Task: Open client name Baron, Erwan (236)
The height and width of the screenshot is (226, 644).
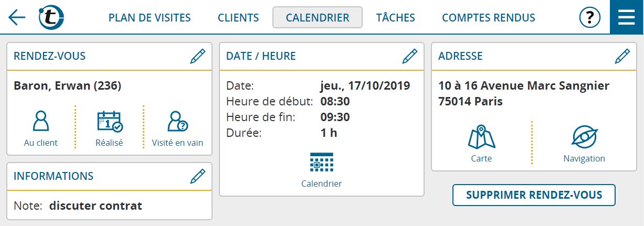Action: coord(68,85)
